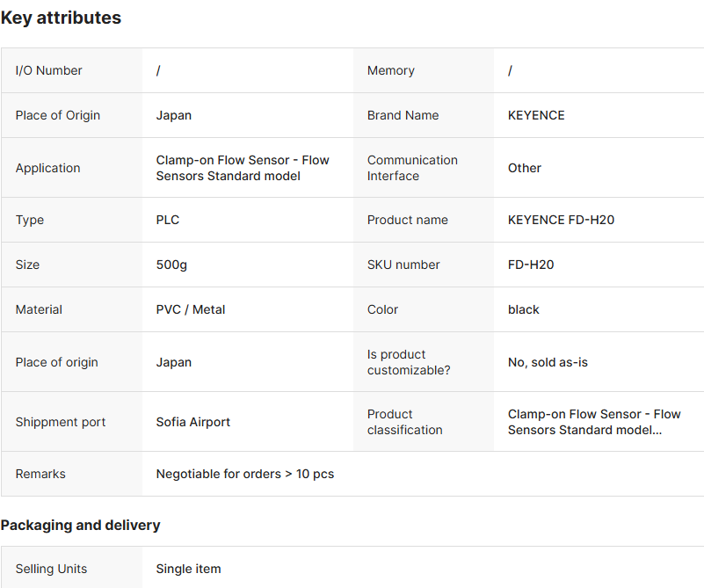Select the KEYENCE brand name value

[536, 115]
